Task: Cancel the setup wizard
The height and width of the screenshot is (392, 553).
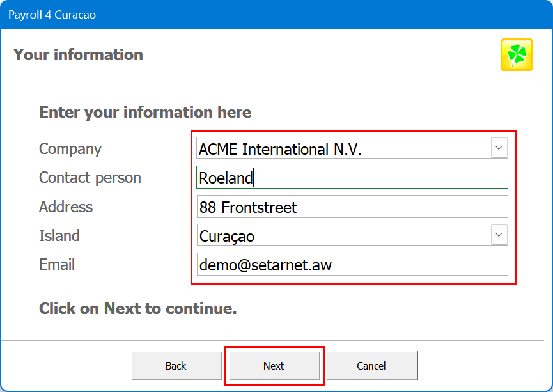Action: click(x=371, y=366)
